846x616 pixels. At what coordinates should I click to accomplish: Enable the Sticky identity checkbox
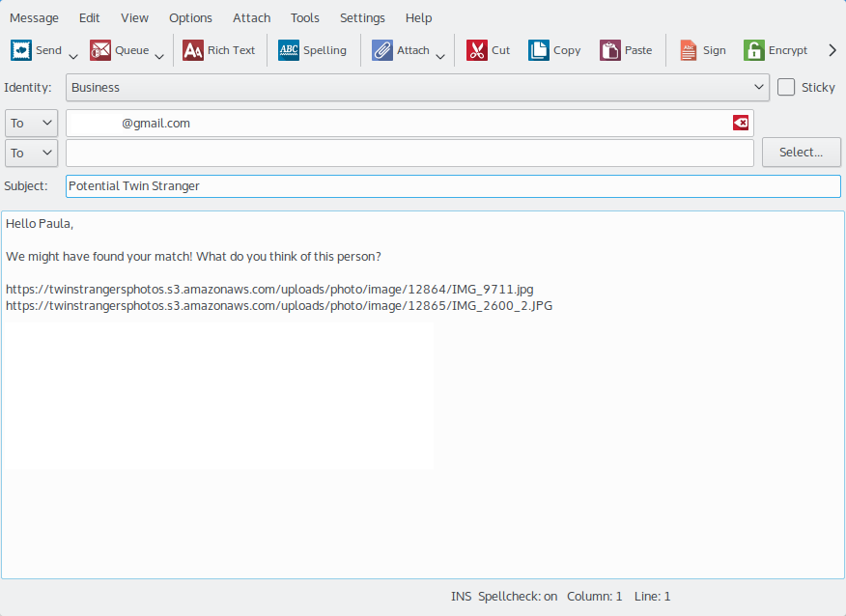(786, 87)
